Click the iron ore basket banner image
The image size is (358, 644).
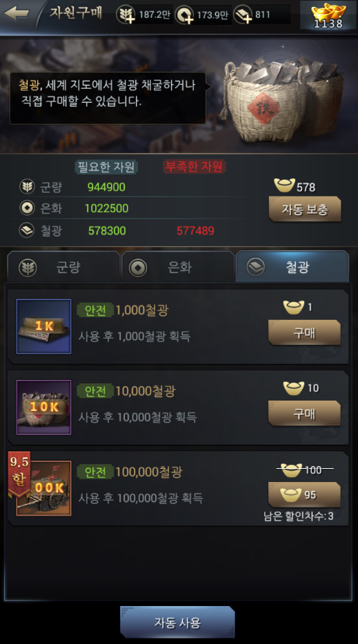click(284, 99)
